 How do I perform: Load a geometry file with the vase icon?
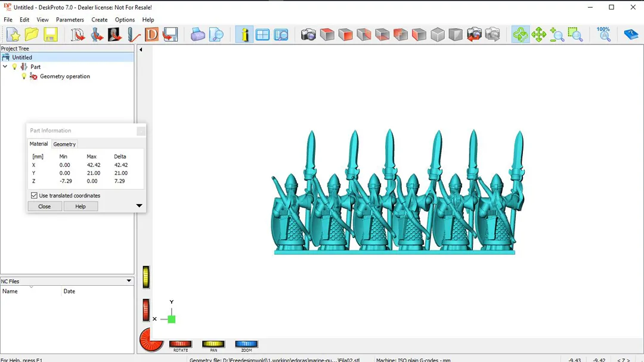click(x=97, y=35)
